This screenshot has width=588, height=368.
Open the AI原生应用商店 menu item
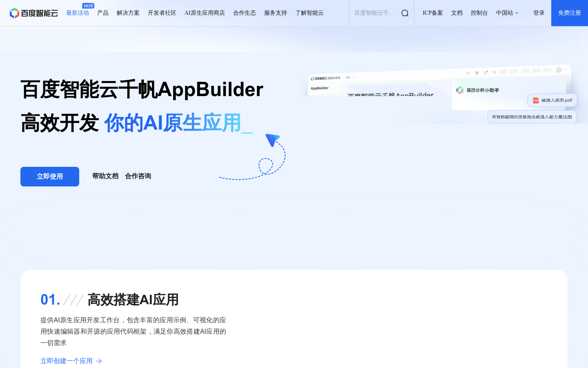(x=205, y=13)
